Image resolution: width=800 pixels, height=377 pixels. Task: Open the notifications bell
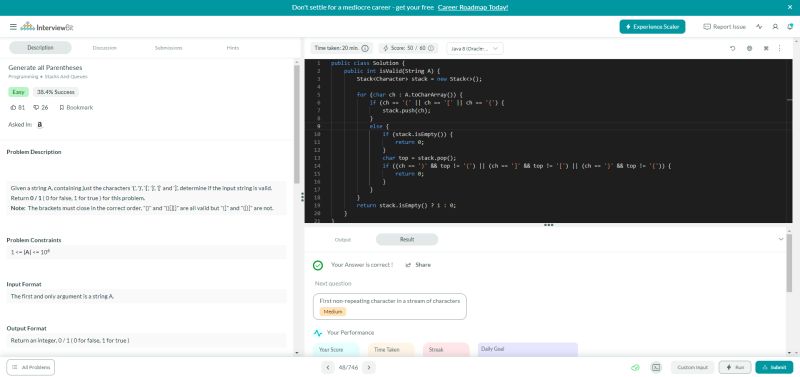(790, 27)
